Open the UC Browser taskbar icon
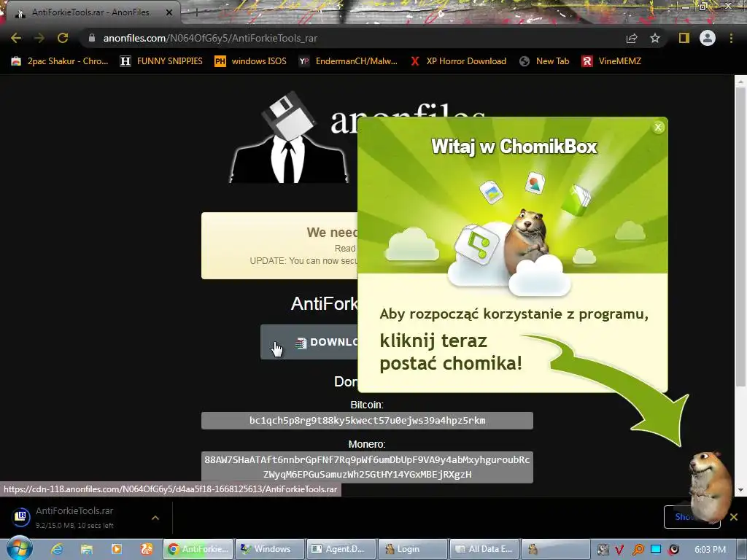Screen dimensions: 747x560 [x=146, y=549]
